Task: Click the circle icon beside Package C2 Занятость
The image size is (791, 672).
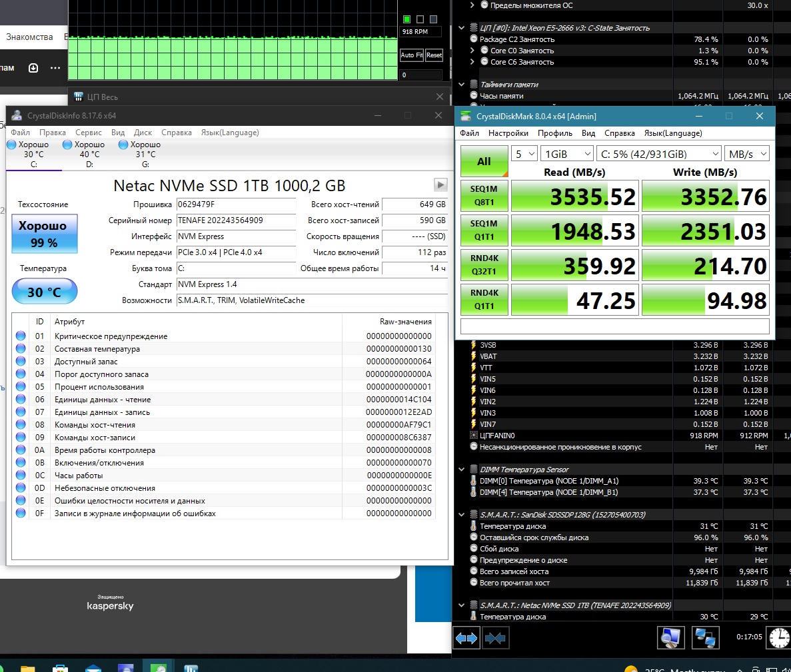Action: tap(473, 39)
